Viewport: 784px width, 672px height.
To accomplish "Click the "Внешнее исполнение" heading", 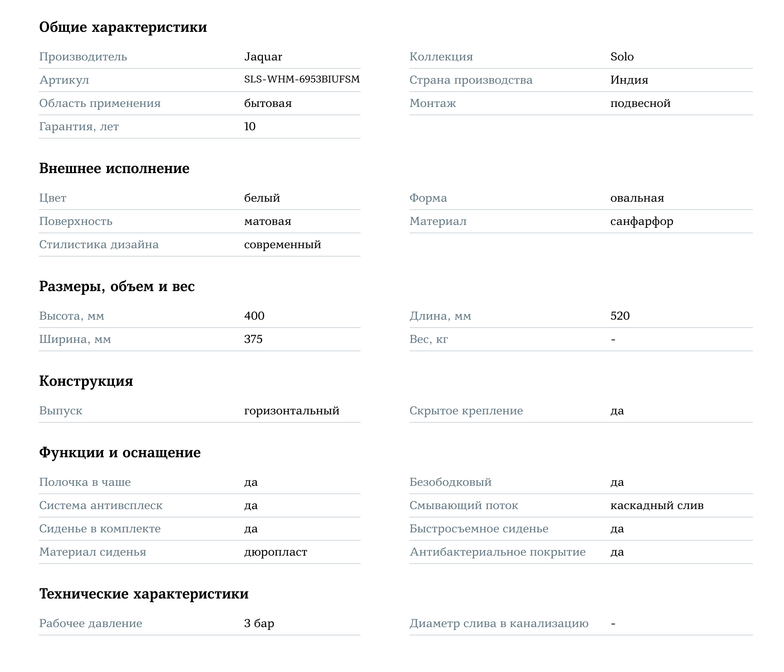I will pos(114,169).
